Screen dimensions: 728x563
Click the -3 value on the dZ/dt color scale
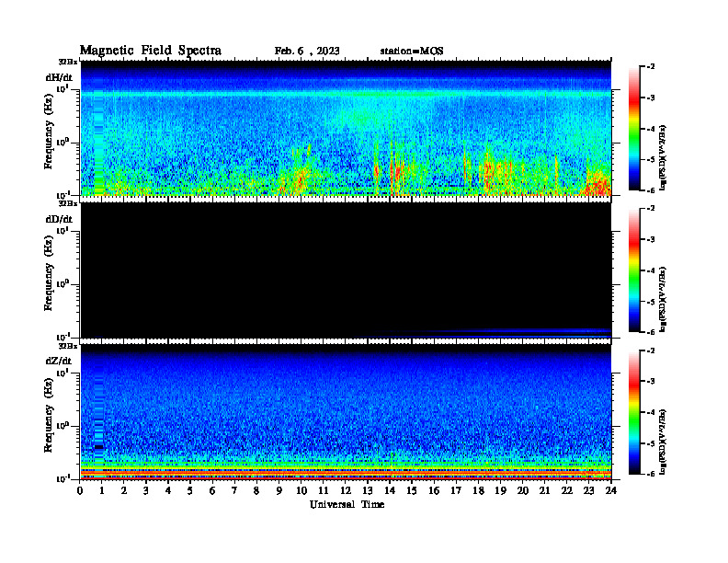point(651,382)
